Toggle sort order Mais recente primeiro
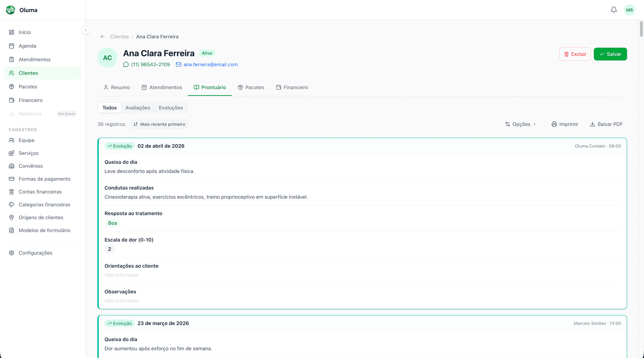Image resolution: width=644 pixels, height=358 pixels. (x=159, y=124)
